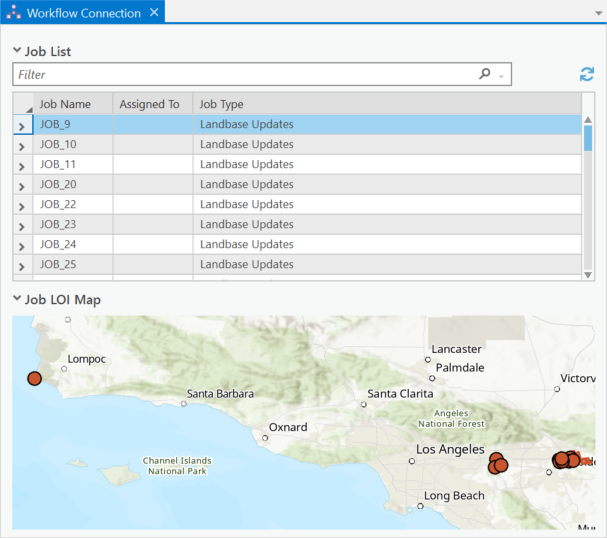Open the pane options menu arrow at top right
607x538 pixels.
pyautogui.click(x=597, y=13)
